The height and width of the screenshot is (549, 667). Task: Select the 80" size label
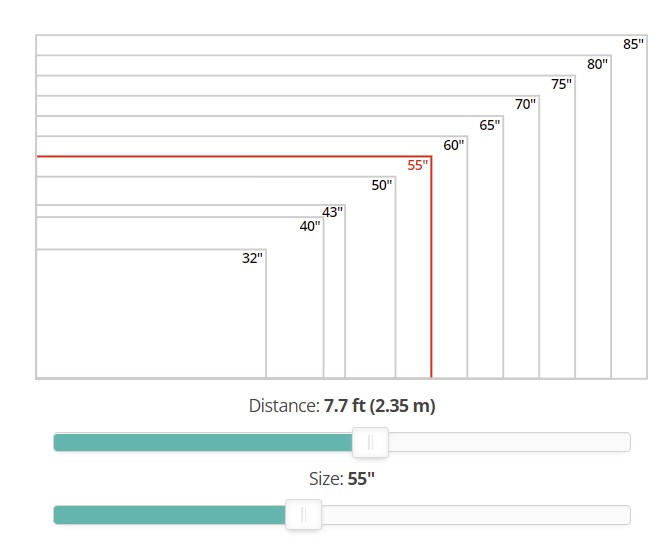[597, 64]
